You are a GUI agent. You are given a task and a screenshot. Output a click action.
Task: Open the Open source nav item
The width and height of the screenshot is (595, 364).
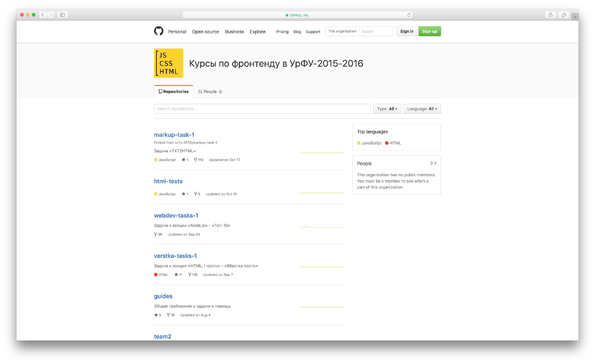pos(205,32)
